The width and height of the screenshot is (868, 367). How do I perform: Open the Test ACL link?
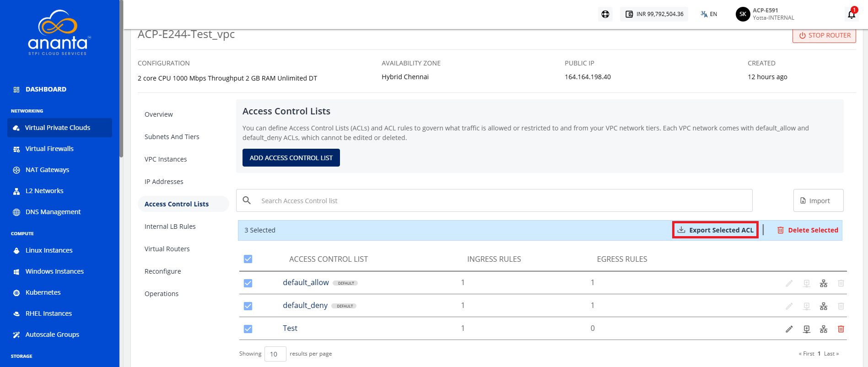tap(290, 328)
